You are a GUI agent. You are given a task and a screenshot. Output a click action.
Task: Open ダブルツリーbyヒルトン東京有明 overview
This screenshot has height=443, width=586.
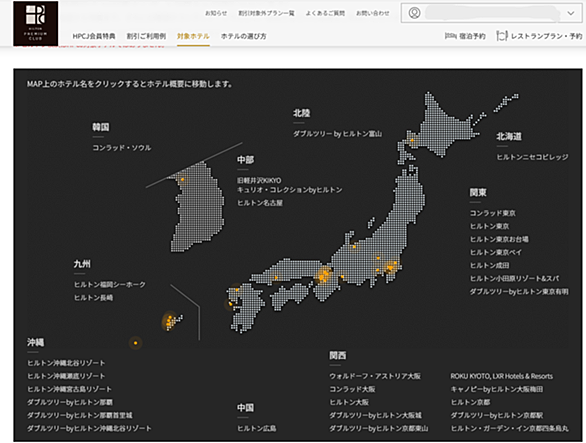tap(519, 292)
